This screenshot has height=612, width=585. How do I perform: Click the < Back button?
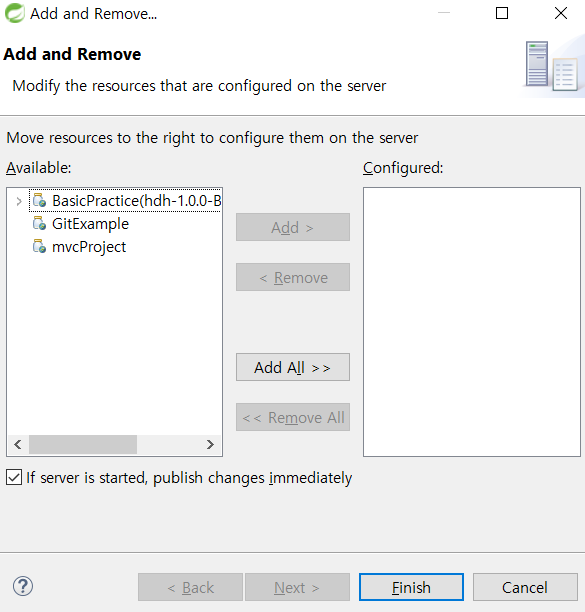tap(190, 587)
